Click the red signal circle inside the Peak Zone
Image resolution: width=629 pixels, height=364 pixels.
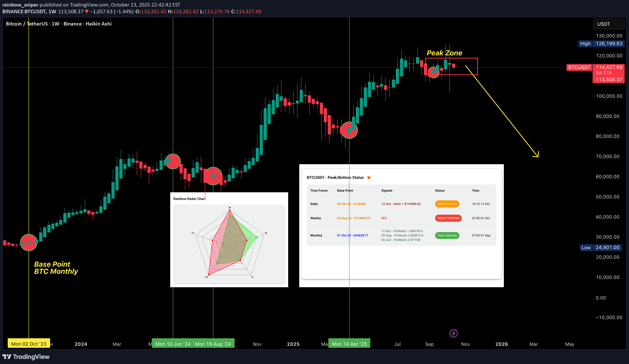434,72
